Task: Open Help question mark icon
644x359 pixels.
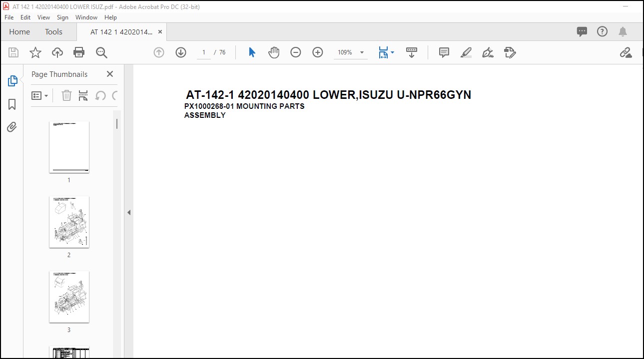Action: 603,31
